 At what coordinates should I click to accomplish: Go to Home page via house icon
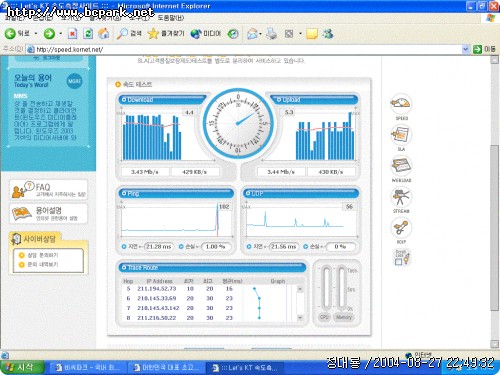click(104, 33)
